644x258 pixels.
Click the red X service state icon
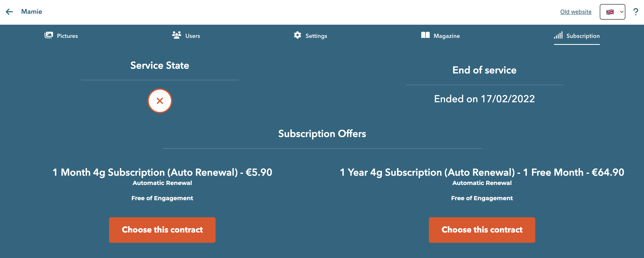pos(160,101)
